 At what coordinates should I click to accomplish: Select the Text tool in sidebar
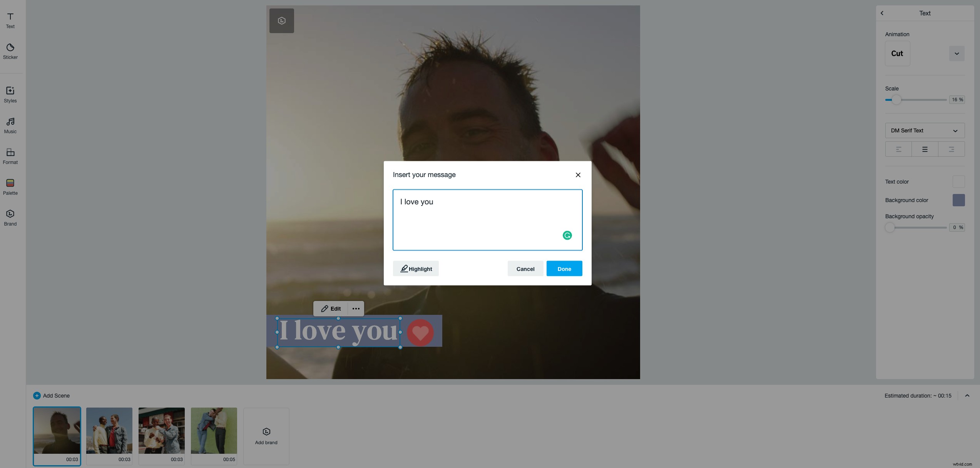[10, 19]
